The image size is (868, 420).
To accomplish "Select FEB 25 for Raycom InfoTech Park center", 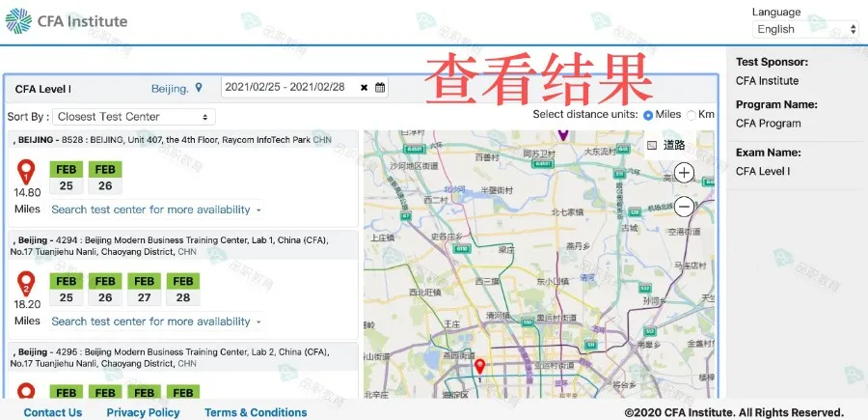I will tap(67, 178).
